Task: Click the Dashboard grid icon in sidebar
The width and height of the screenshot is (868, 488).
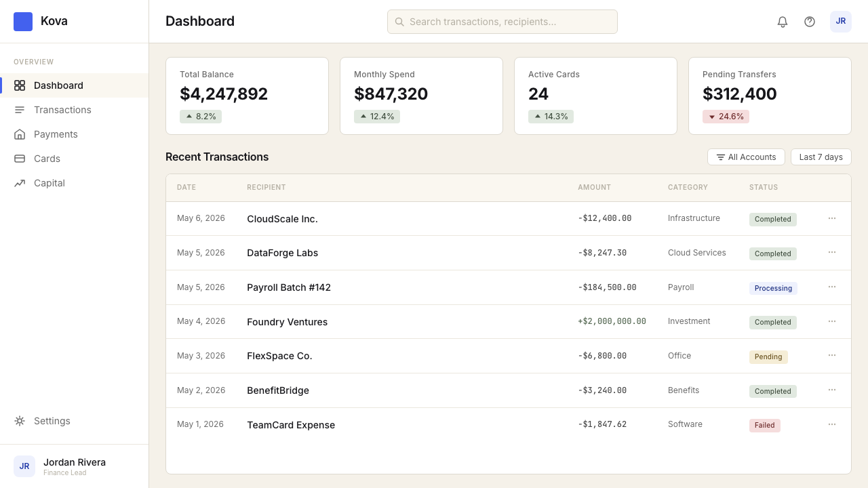Action: [x=20, y=85]
